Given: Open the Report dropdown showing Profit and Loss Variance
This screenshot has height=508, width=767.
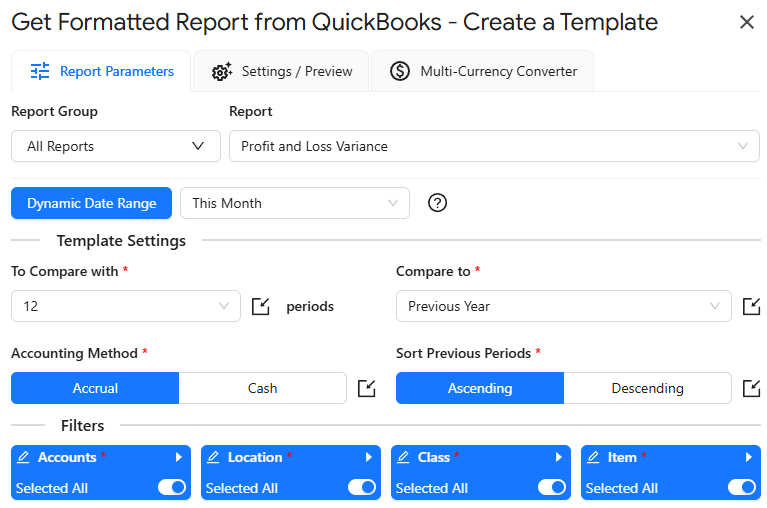Looking at the screenshot, I should pyautogui.click(x=494, y=146).
